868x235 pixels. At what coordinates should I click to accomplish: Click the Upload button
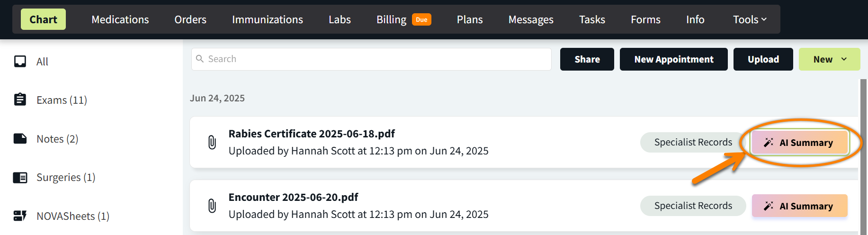pos(763,59)
